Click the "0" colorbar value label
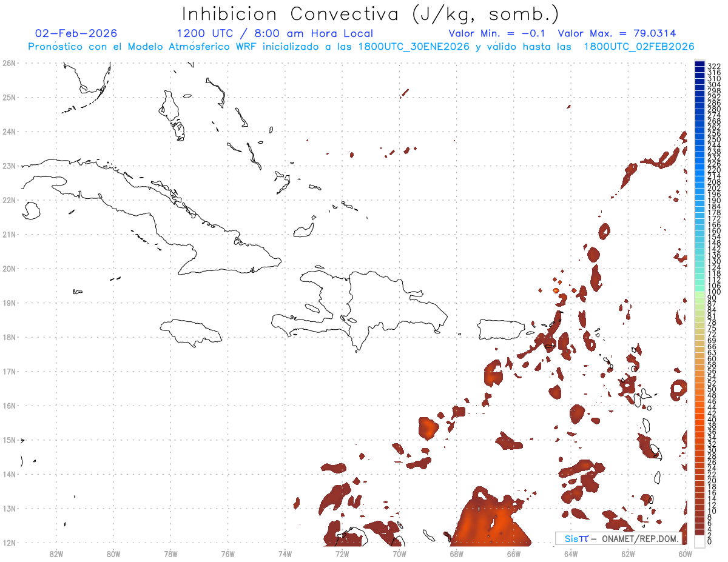728x562 pixels. pos(710,542)
